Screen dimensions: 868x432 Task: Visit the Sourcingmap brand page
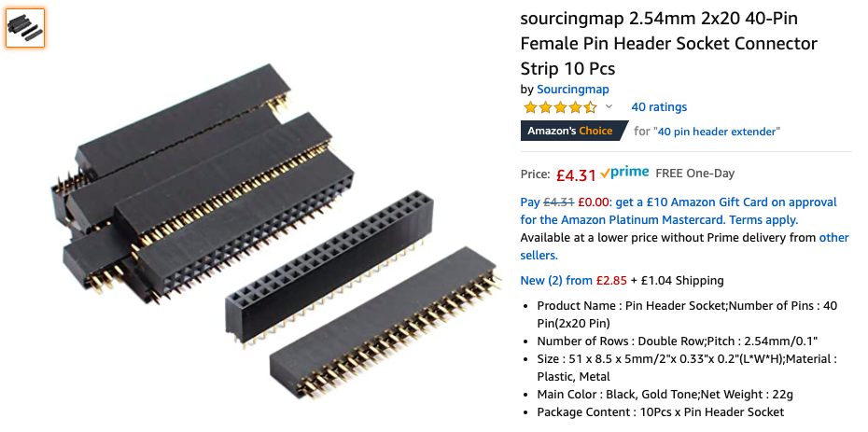(572, 90)
